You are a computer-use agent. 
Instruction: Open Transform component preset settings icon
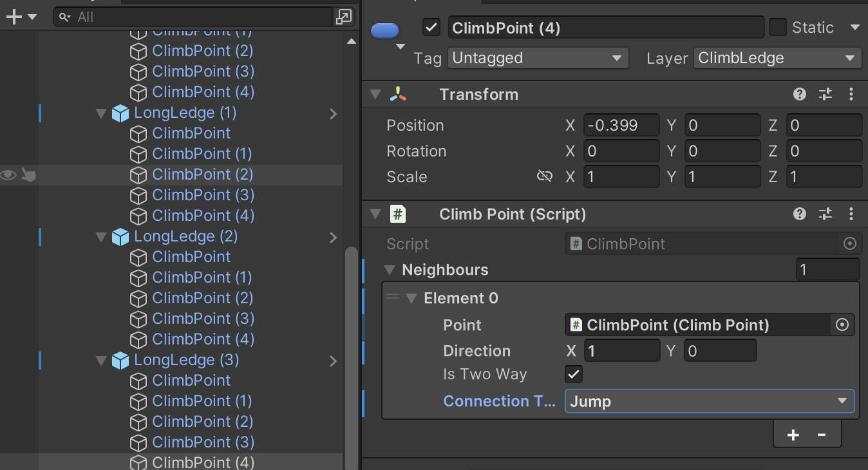826,95
